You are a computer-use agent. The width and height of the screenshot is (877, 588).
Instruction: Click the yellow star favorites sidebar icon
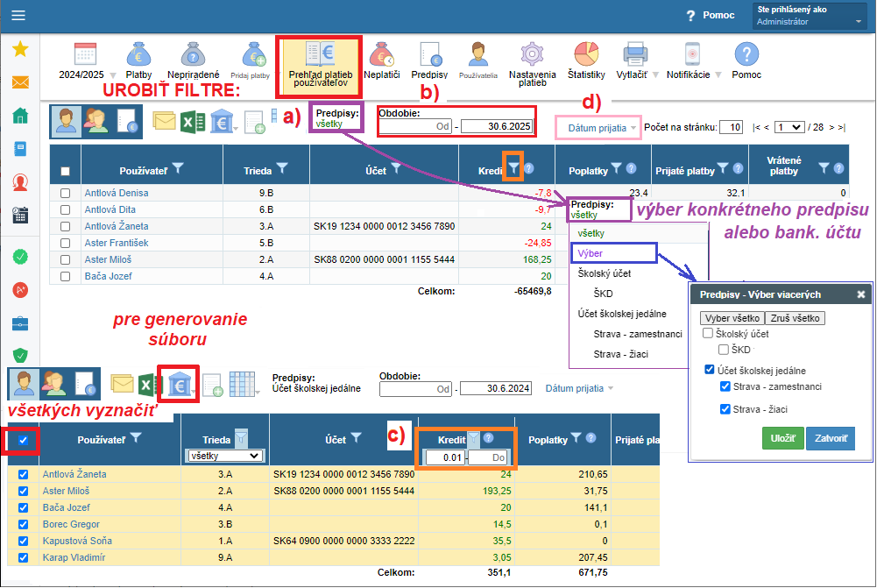(x=20, y=49)
